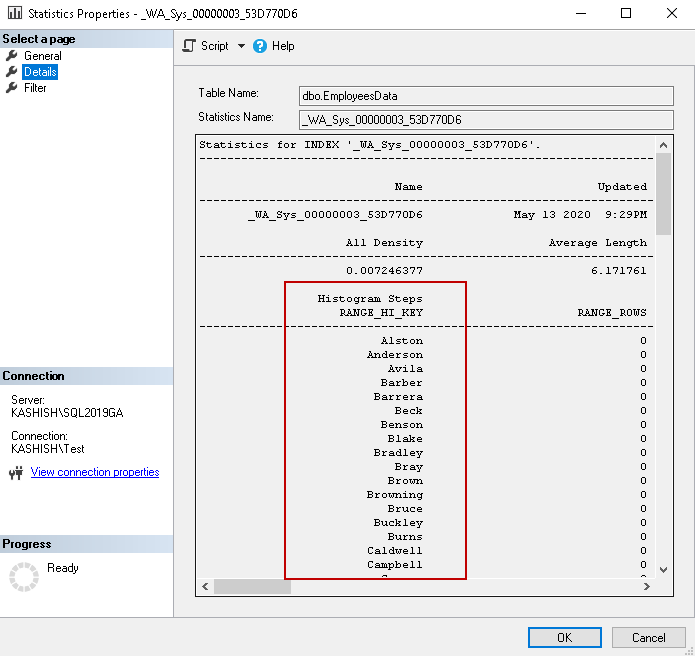695x656 pixels.
Task: Click the Statistics Properties title bar icon
Action: 15,12
